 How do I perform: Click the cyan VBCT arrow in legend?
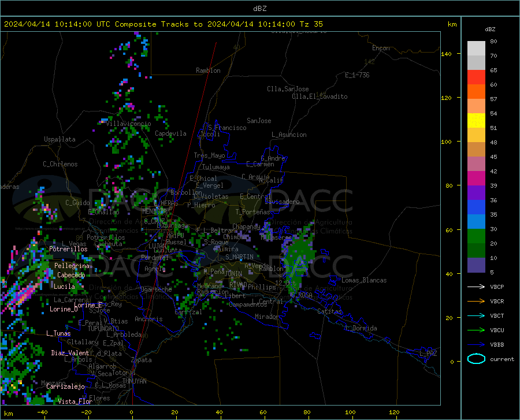(476, 315)
